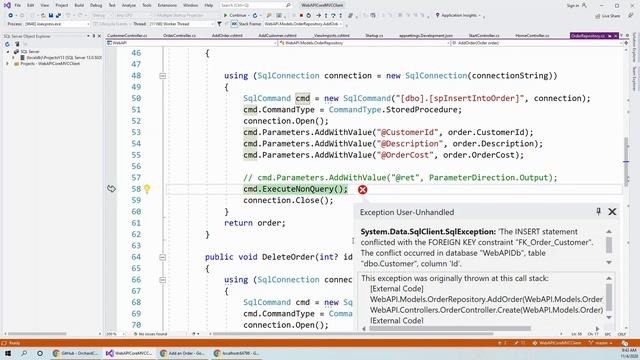Click the Save All toolbar icon
Image resolution: width=640 pixels, height=360 pixels.
58,16
